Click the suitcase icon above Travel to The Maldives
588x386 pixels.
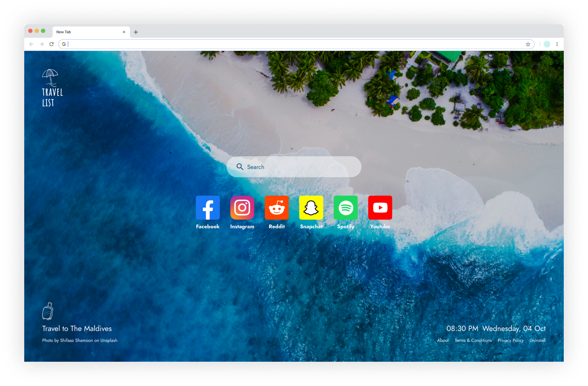coord(48,311)
